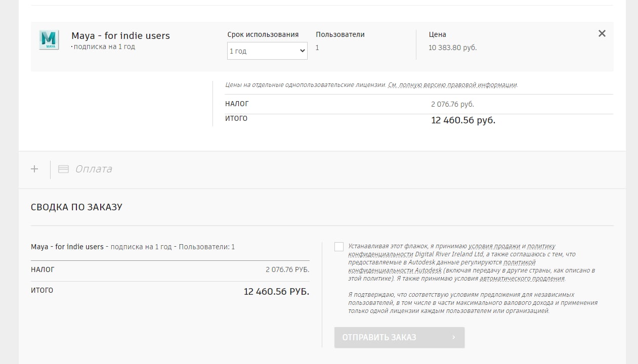The image size is (638, 364).
Task: Open full legal information link
Action: pyautogui.click(x=453, y=85)
